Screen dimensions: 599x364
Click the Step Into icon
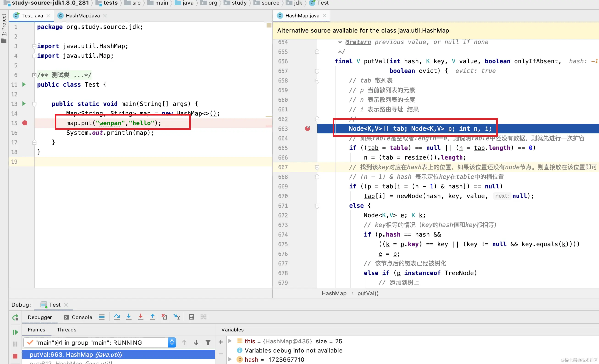point(129,317)
